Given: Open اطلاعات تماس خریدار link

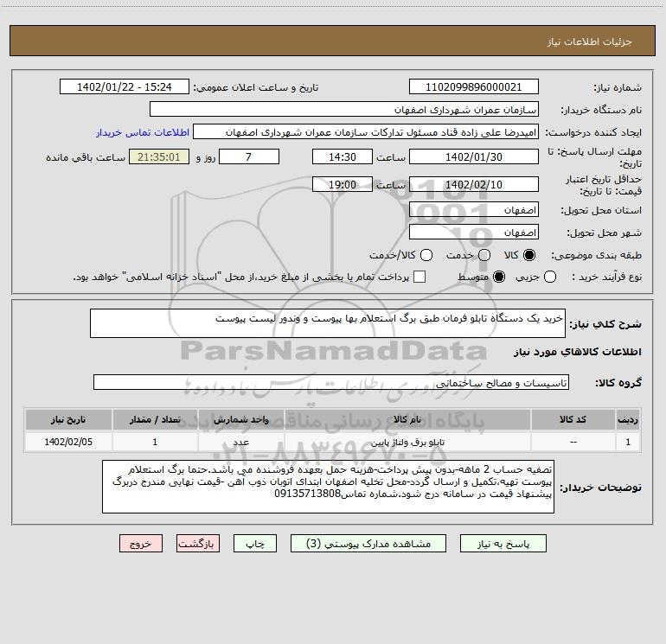Looking at the screenshot, I should [x=143, y=132].
